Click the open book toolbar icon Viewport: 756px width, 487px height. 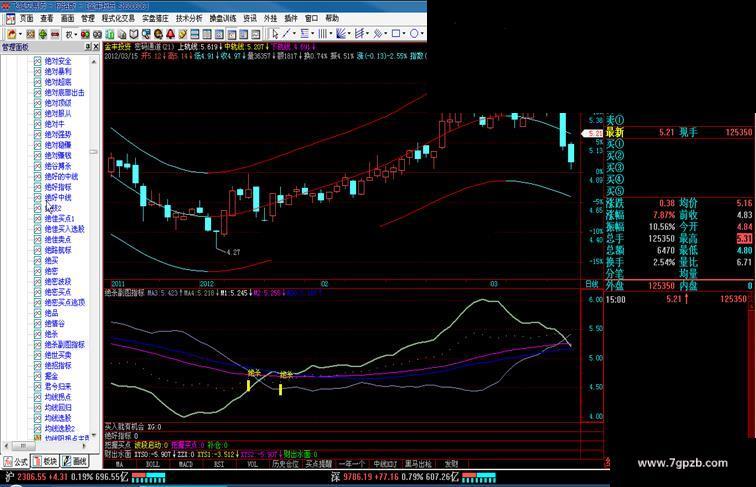pyautogui.click(x=134, y=34)
